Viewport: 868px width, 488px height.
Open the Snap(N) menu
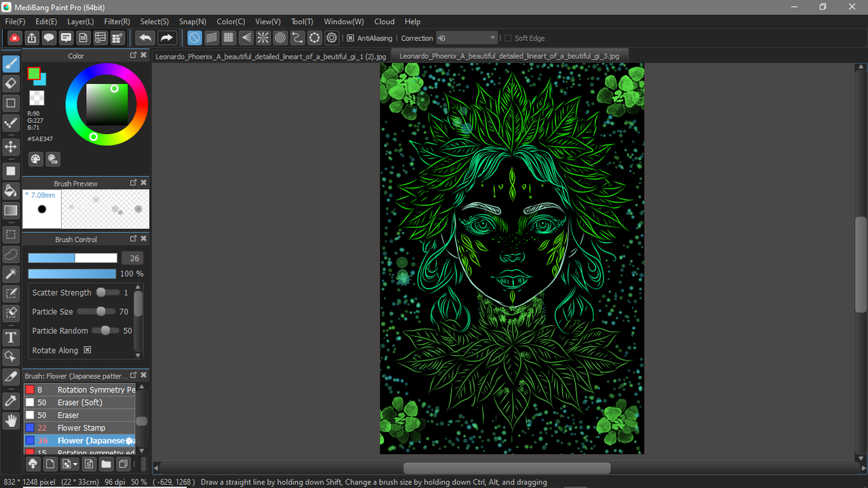pos(193,22)
